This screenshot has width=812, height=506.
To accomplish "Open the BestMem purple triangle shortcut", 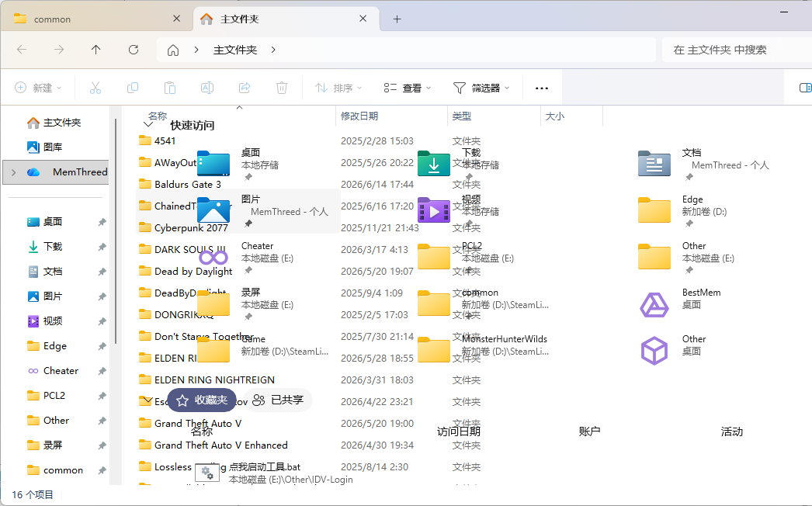I will point(654,304).
